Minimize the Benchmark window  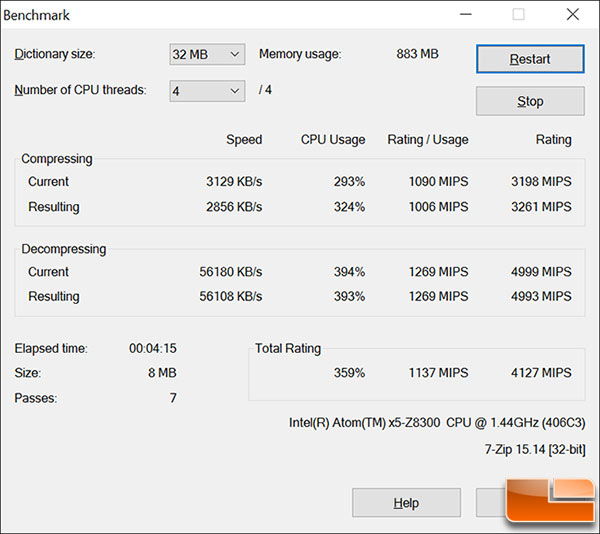pyautogui.click(x=466, y=15)
